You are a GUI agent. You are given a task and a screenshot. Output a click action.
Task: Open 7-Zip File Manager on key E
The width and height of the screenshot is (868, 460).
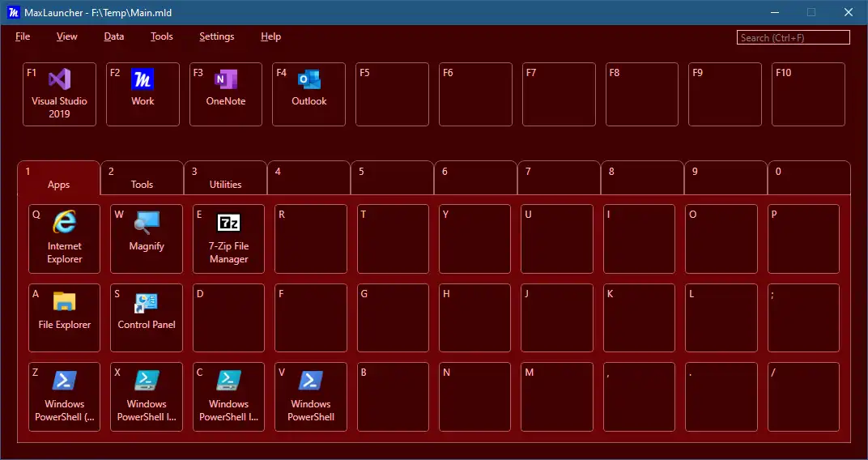[228, 239]
